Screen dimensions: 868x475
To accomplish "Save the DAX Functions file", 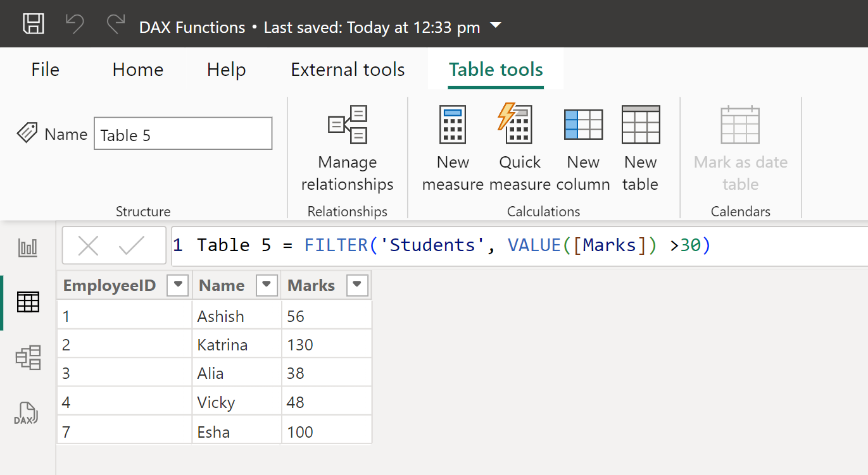I will [x=33, y=23].
